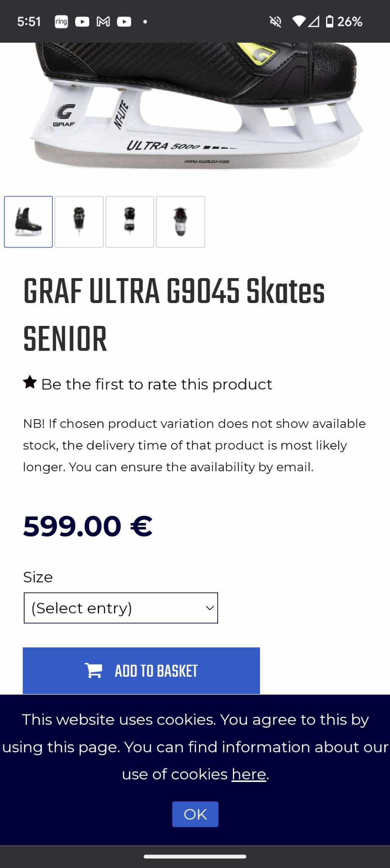
Task: Tap the muted sound icon
Action: (x=275, y=22)
